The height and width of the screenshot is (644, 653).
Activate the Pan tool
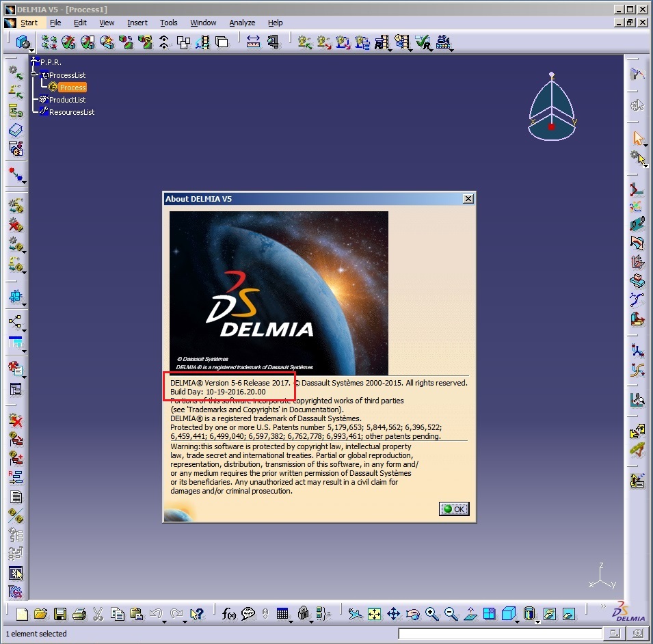tap(393, 613)
